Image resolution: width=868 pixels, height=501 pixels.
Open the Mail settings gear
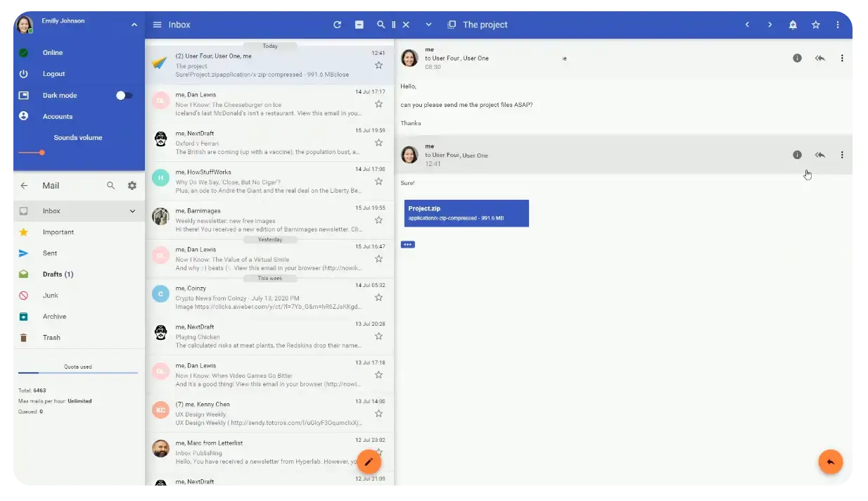[x=132, y=186]
